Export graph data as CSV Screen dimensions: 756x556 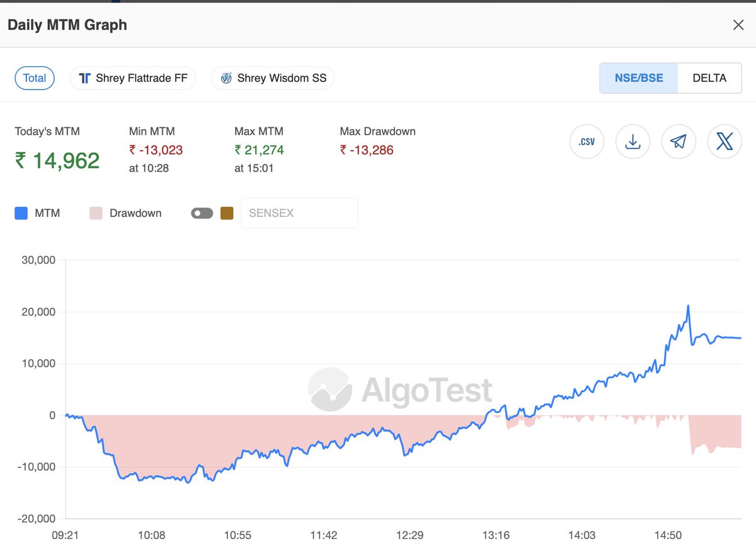point(587,142)
